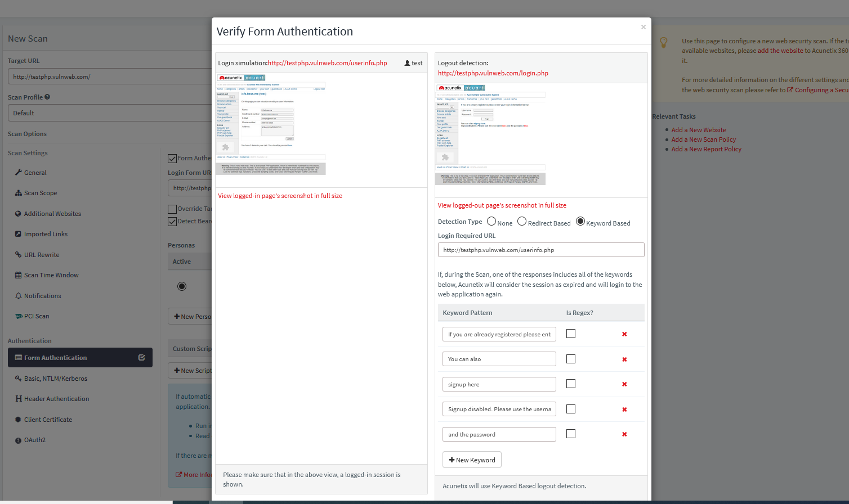This screenshot has height=504, width=849.
Task: Open Scan Scope settings
Action: click(36, 193)
